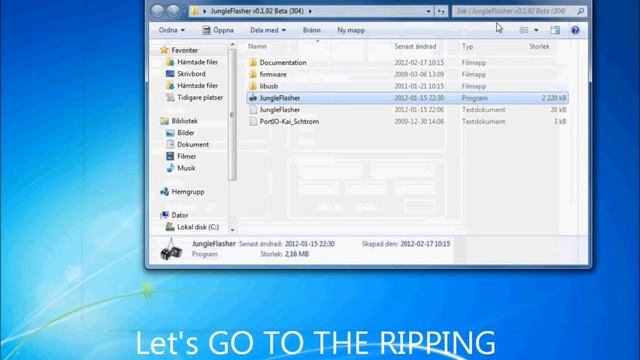This screenshot has height=360, width=640.
Task: Open the address bar history dropdown arrow
Action: (x=428, y=11)
